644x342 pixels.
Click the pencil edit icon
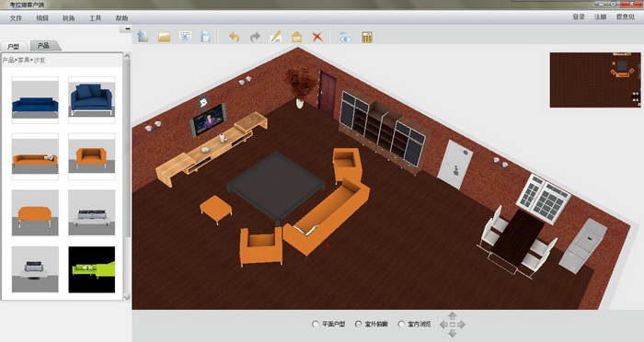tap(276, 37)
